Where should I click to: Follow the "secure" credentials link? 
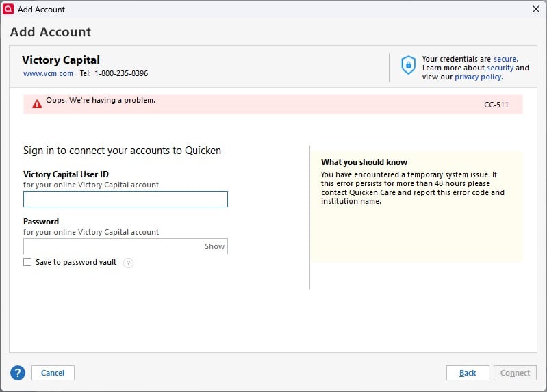pyautogui.click(x=505, y=59)
